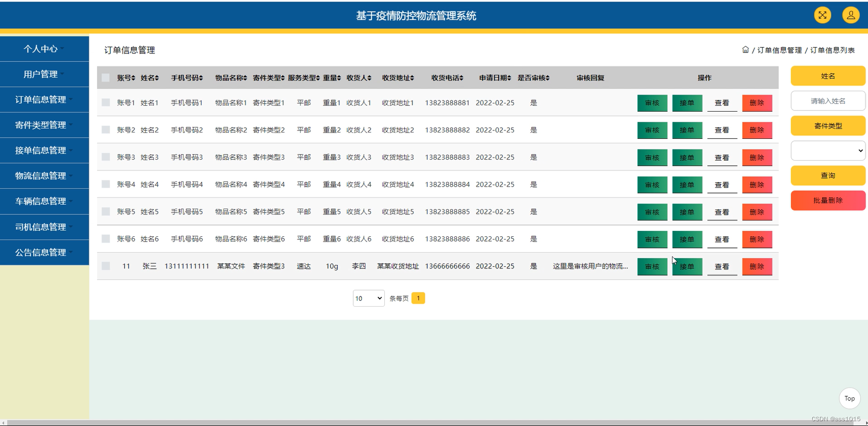Click 查看 link for 账号5 row
Image resolution: width=868 pixels, height=426 pixels.
[x=722, y=212]
